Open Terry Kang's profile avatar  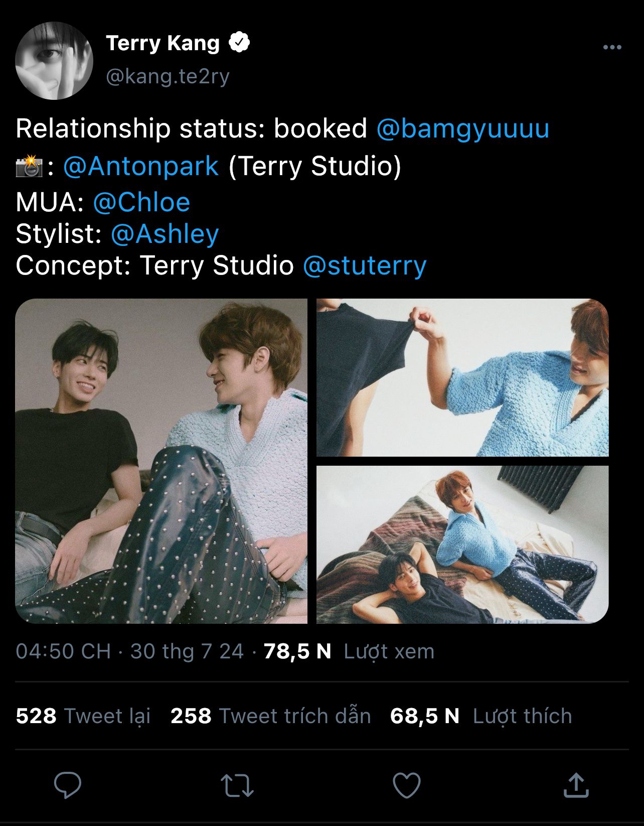pos(54,60)
